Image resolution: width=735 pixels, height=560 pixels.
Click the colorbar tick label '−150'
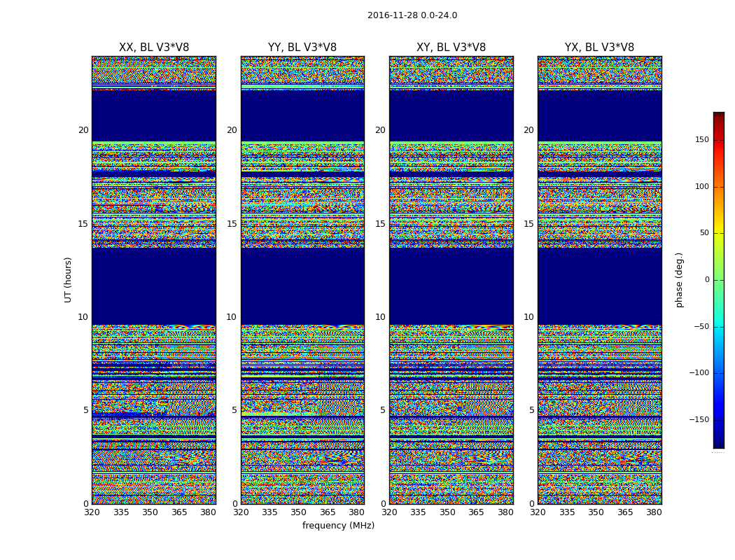[699, 420]
